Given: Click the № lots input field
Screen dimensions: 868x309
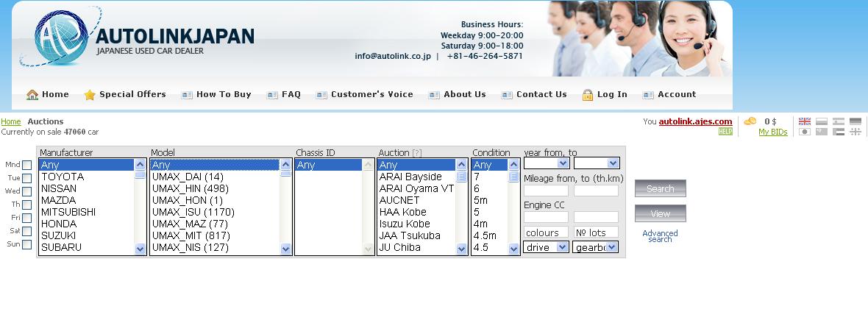Looking at the screenshot, I should tap(596, 232).
